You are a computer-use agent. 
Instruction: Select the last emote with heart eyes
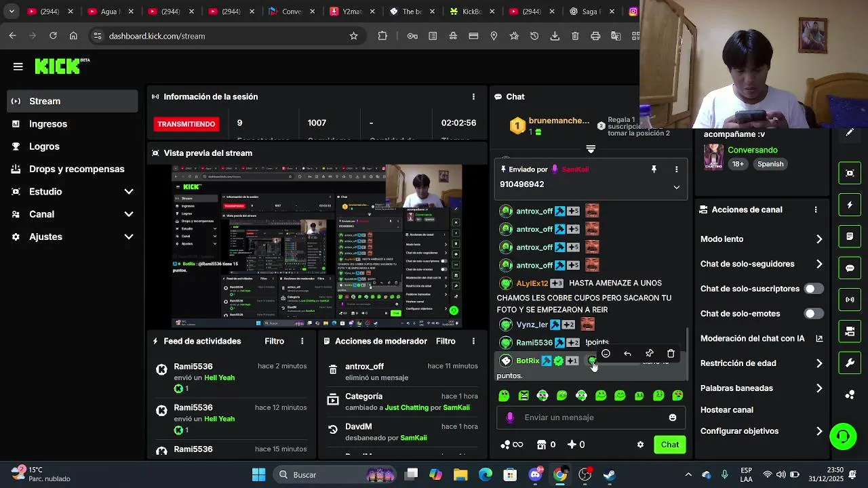(x=677, y=396)
